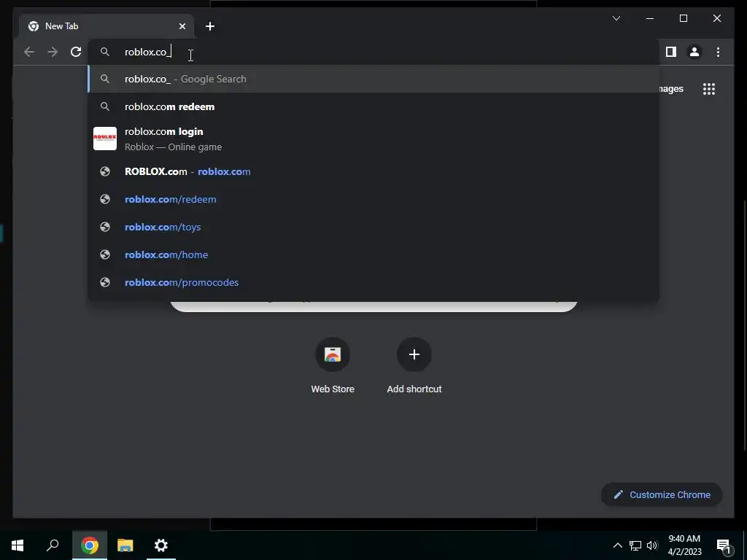Go forward with the forward arrow
Viewport: 747px width, 560px height.
[53, 52]
